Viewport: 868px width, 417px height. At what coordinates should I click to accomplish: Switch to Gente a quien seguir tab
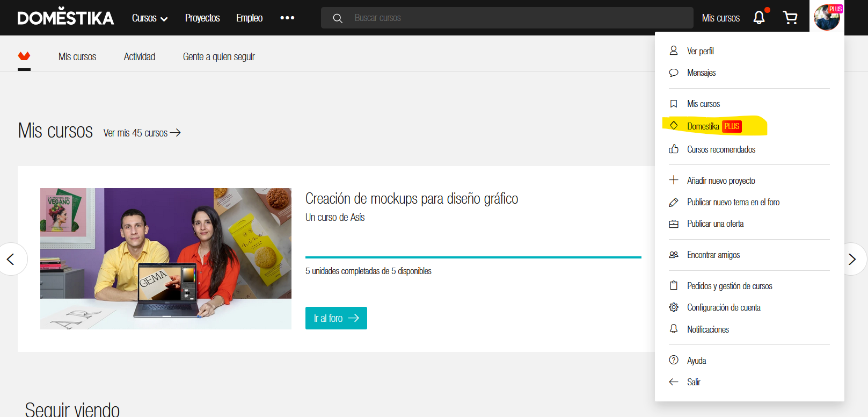pos(218,56)
